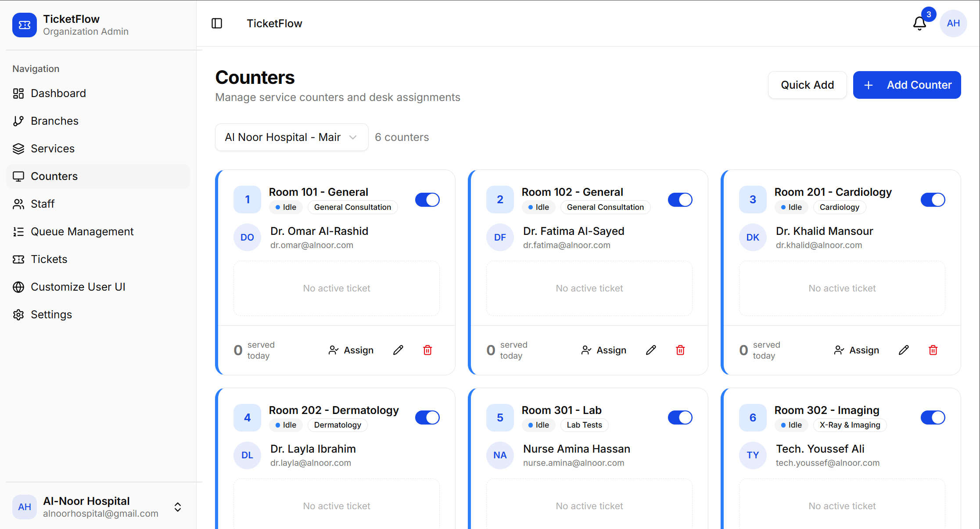Viewport: 980px width, 529px height.
Task: Select Branches in the navigation sidebar
Action: 54,121
